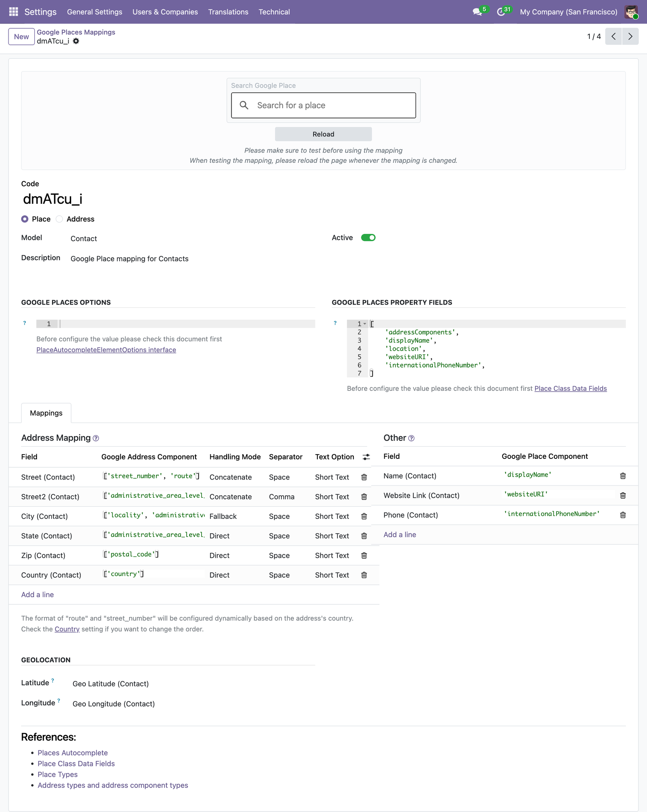Toggle the Active switch off
Viewport: 647px width, 812px height.
click(368, 238)
